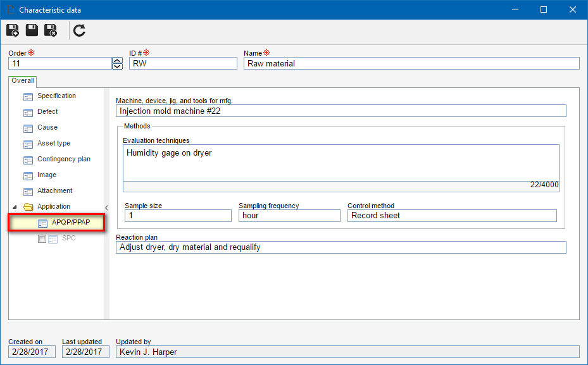Click the Attachment form icon
This screenshot has height=365, width=588.
pos(28,192)
